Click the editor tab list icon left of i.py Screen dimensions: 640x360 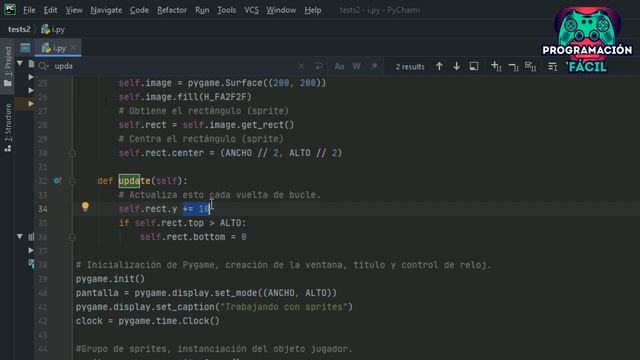coord(25,48)
